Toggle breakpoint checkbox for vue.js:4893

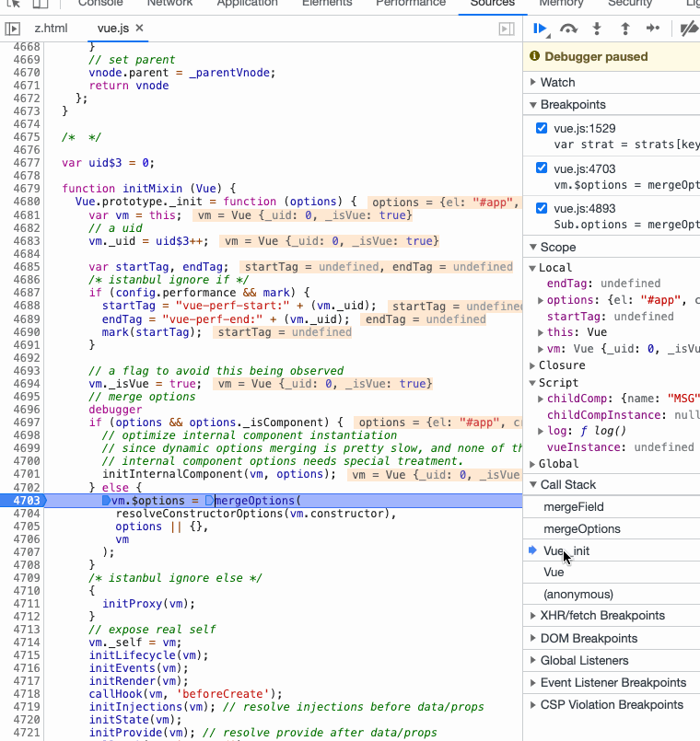coord(542,208)
